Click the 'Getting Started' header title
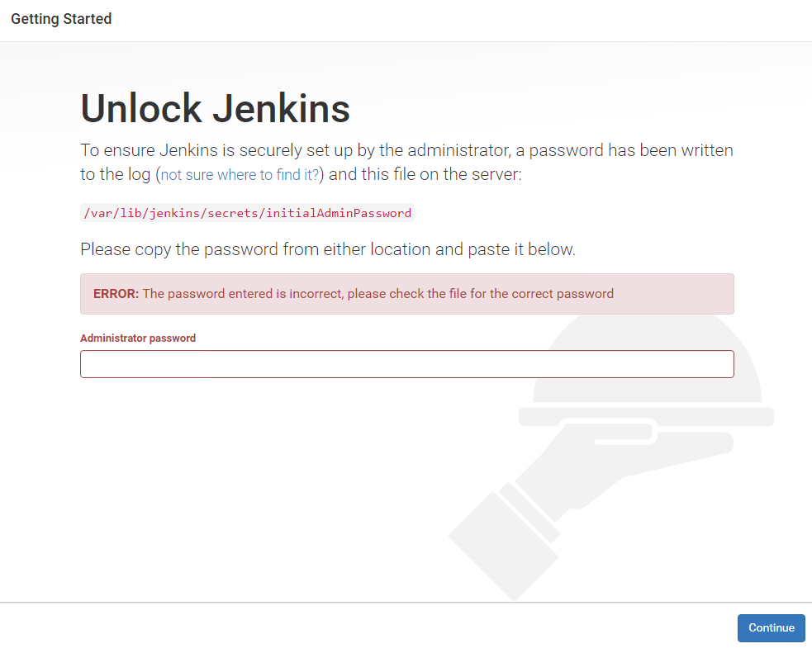Screen dimensions: 812x653 tap(61, 19)
